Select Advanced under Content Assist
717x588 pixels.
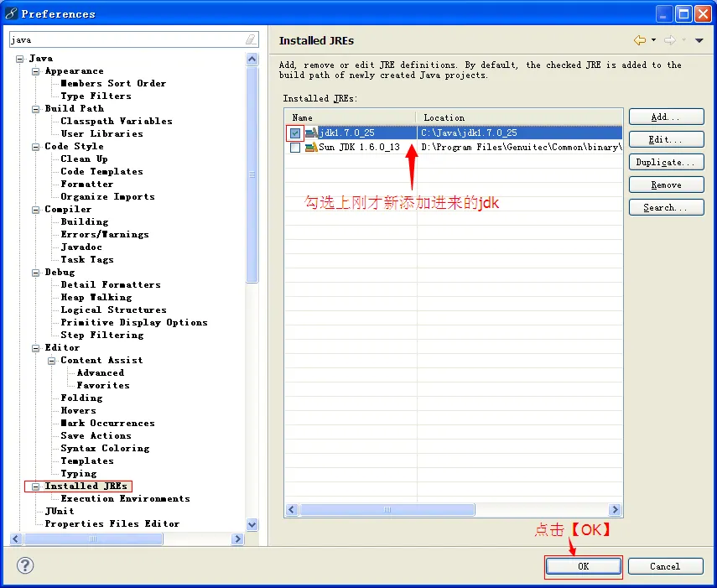pos(100,372)
